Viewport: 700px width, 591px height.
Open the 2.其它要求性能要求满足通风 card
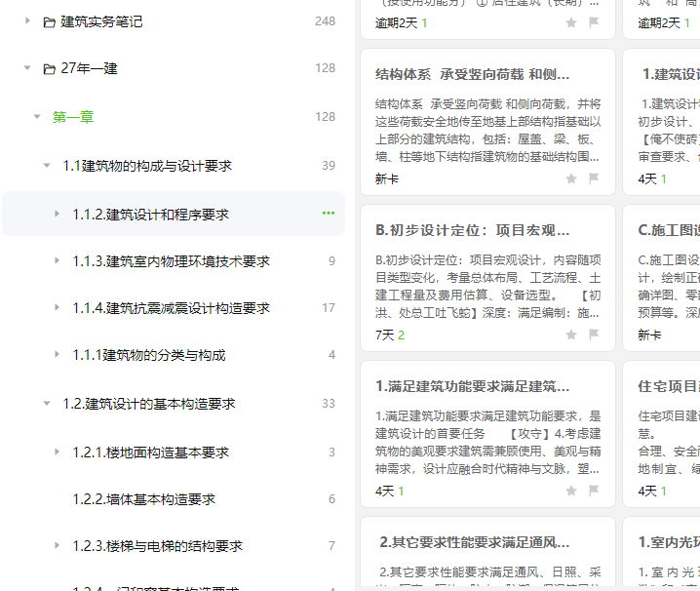tap(487, 554)
